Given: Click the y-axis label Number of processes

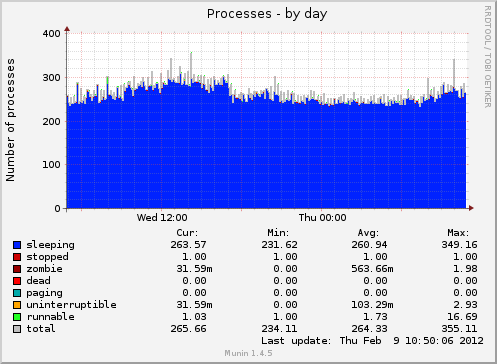Looking at the screenshot, I should (x=10, y=120).
